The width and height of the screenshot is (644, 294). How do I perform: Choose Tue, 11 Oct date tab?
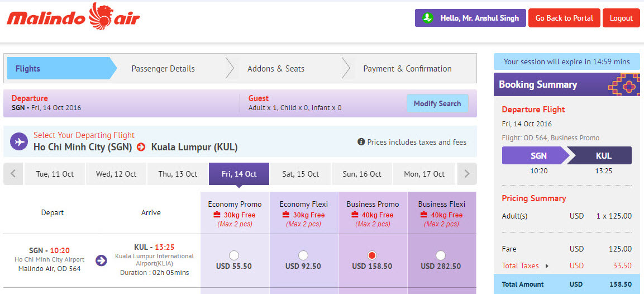click(55, 173)
